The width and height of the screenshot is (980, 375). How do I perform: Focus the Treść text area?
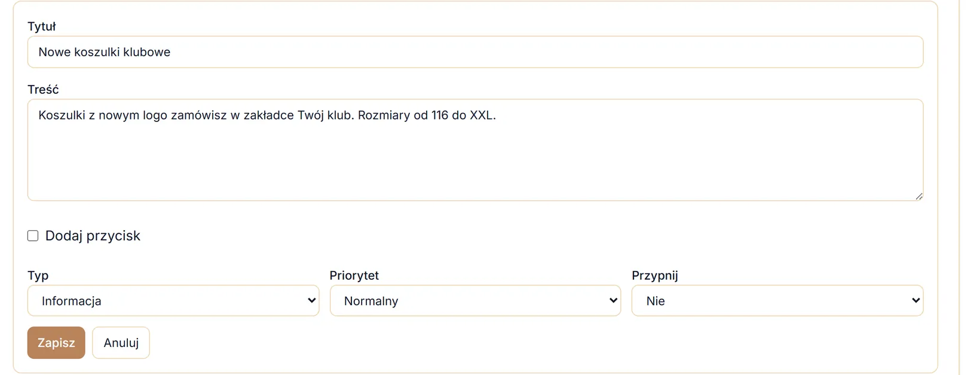(475, 150)
